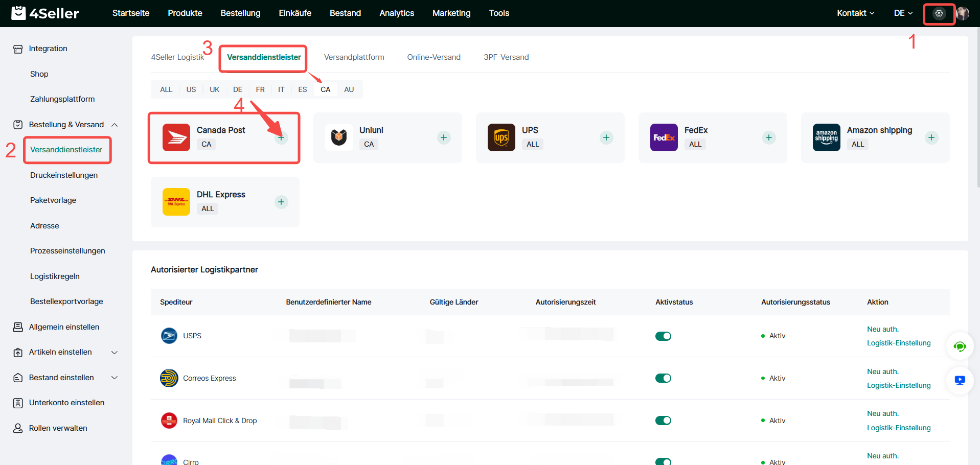Click Logistik-Einstellung link for USPS
The width and height of the screenshot is (980, 465).
pos(898,343)
